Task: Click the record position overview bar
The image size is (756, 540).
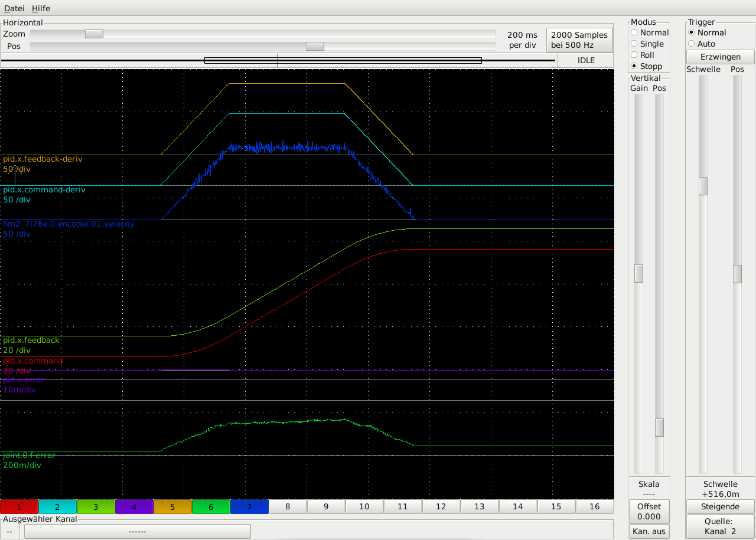Action: click(278, 60)
